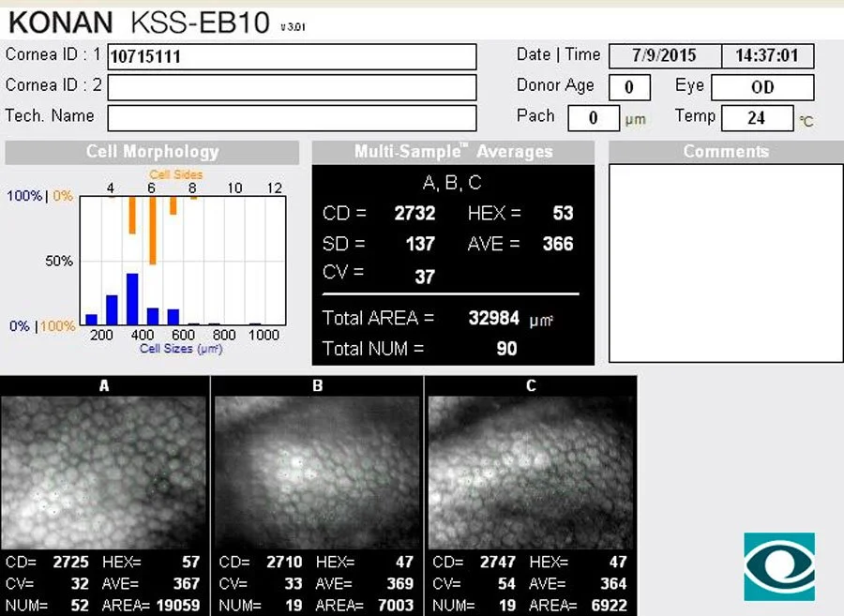Click inside the Comments text box
Image resolution: width=844 pixels, height=616 pixels.
[x=726, y=263]
